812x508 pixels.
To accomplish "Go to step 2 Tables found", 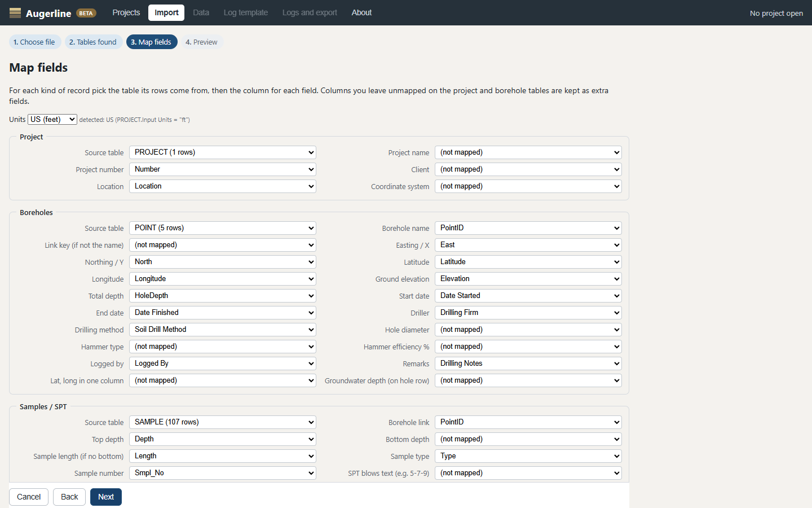I will coord(93,42).
